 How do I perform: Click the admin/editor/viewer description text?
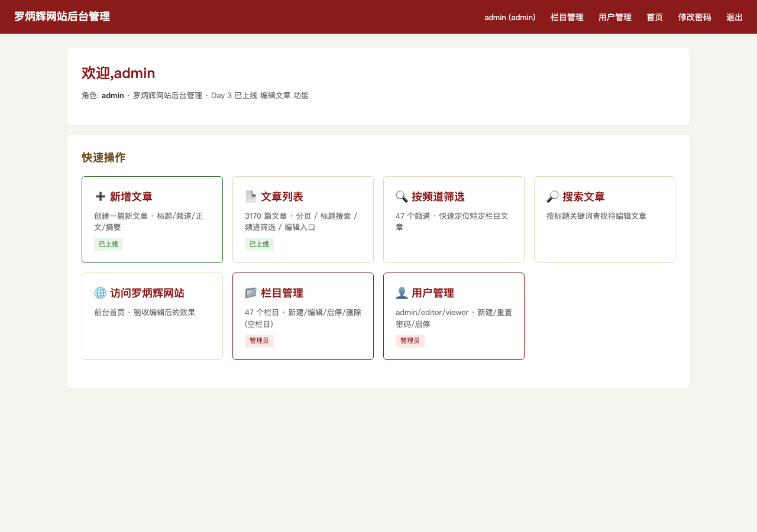pos(454,318)
